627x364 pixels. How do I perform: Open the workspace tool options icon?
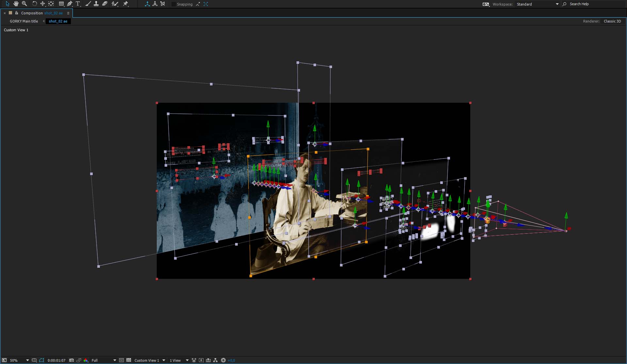click(486, 4)
